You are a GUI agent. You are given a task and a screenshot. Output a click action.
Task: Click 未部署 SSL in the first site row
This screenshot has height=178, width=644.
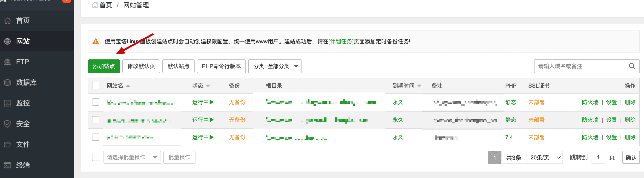click(x=536, y=102)
